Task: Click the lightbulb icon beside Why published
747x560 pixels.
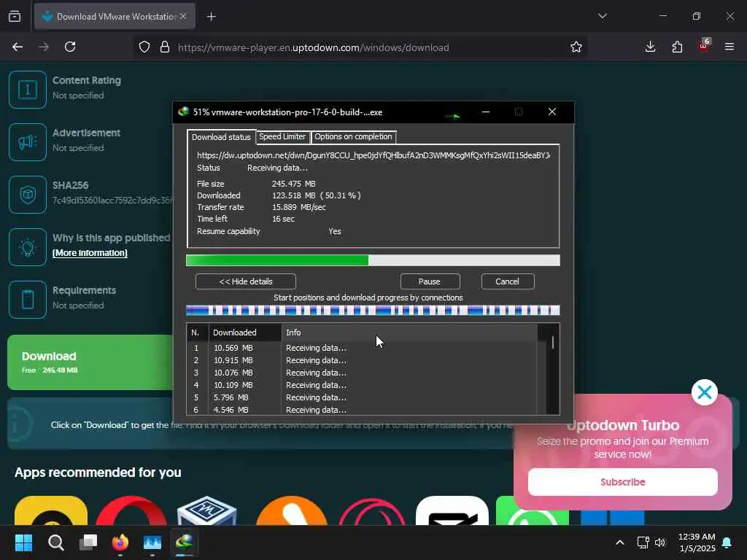Action: point(28,247)
